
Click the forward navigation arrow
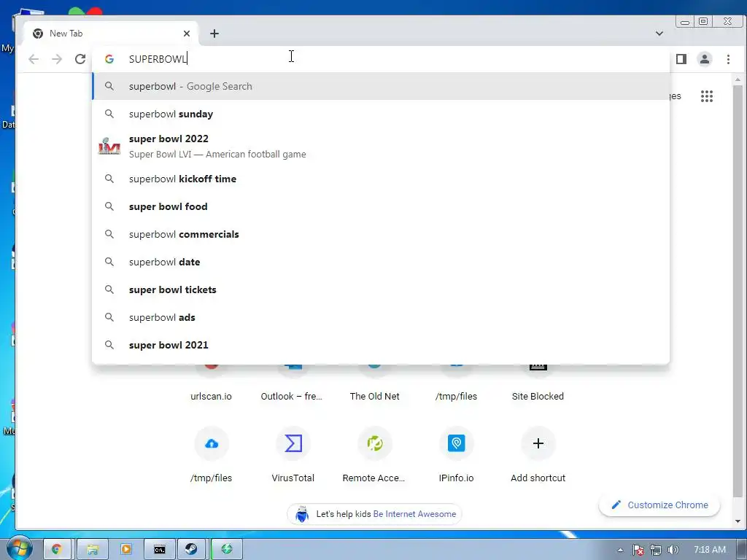pyautogui.click(x=57, y=59)
